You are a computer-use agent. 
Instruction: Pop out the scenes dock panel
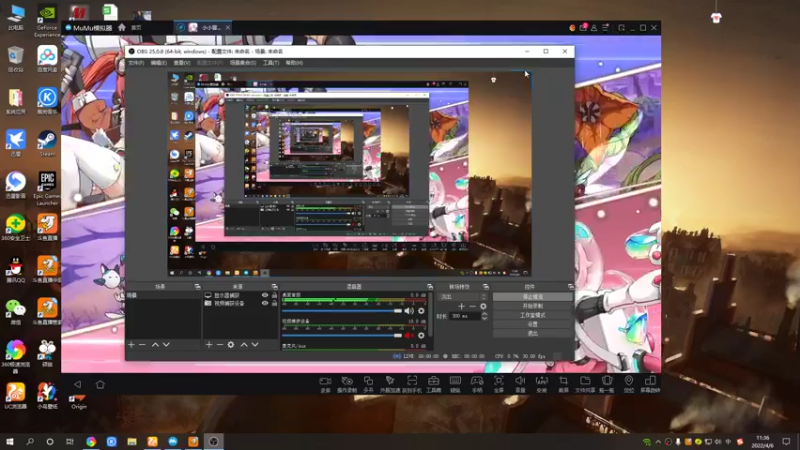coord(197,287)
